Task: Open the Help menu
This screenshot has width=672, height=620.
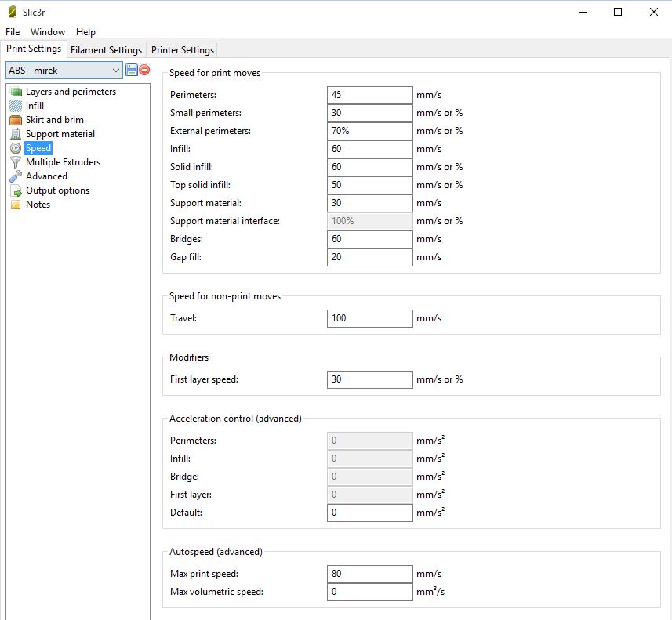Action: pyautogui.click(x=85, y=32)
